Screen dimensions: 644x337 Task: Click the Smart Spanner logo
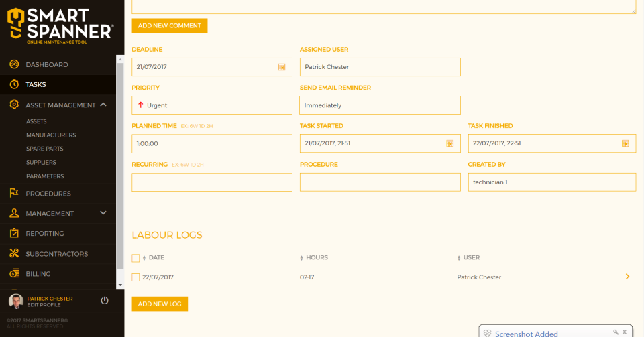[x=60, y=25]
